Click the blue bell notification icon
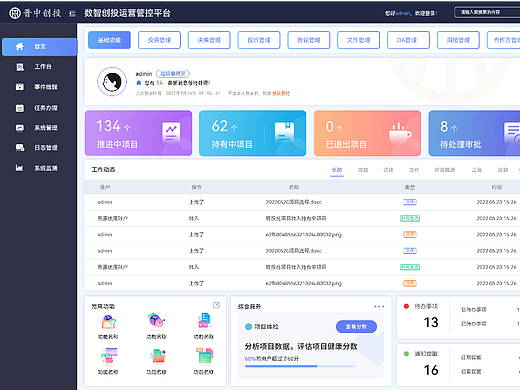 point(139,83)
